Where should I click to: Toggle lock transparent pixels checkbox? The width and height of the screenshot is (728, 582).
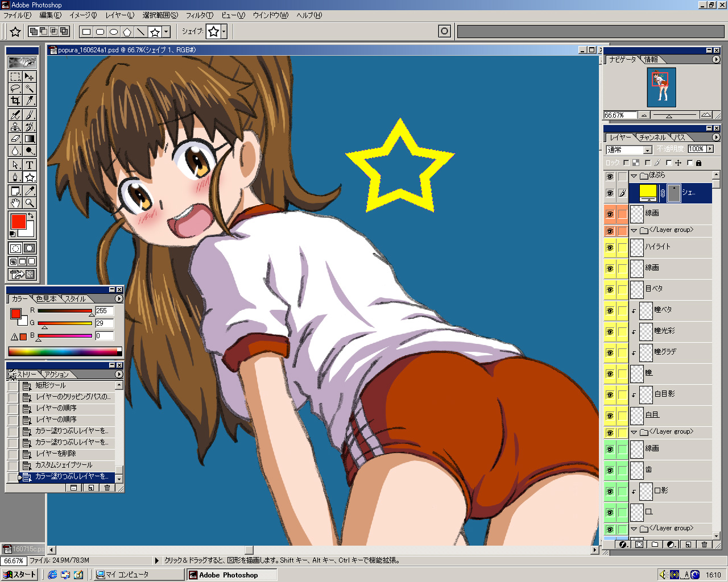point(626,163)
